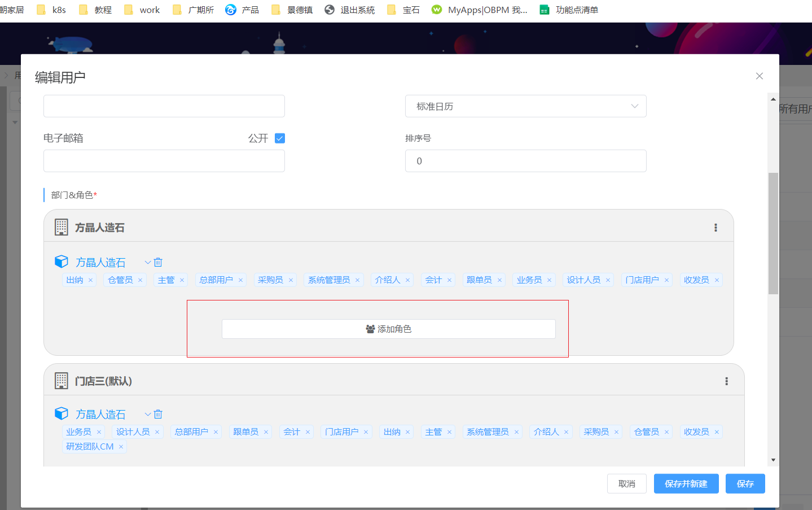Delete the 方晶人造石 department in the first card
The height and width of the screenshot is (510, 812).
(158, 262)
